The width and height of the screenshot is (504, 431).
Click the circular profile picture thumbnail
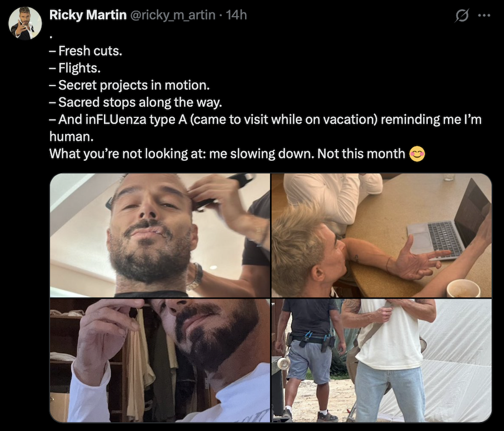(x=24, y=22)
